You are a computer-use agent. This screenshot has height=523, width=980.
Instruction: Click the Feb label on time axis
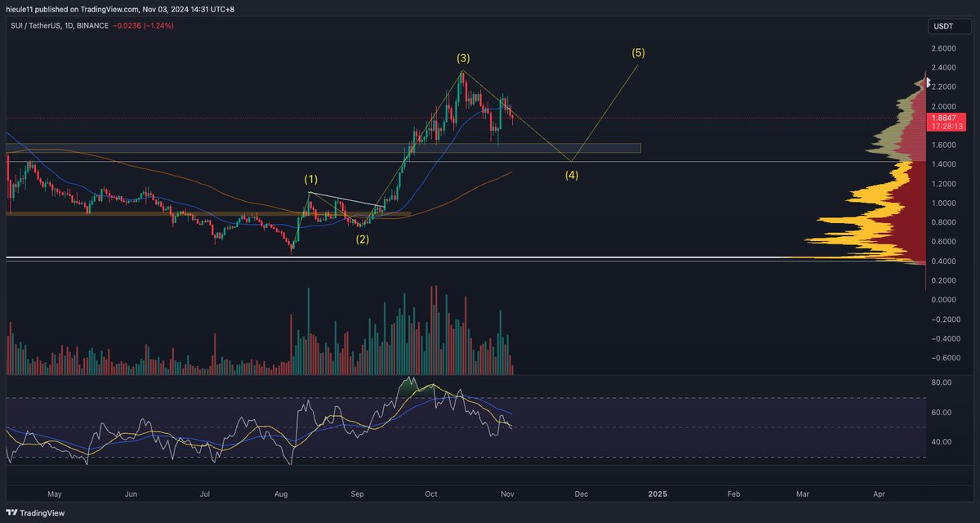click(x=733, y=494)
